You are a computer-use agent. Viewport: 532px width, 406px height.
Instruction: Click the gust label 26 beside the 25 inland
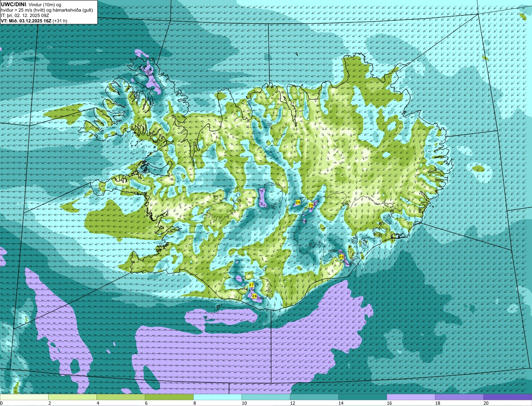click(x=298, y=202)
